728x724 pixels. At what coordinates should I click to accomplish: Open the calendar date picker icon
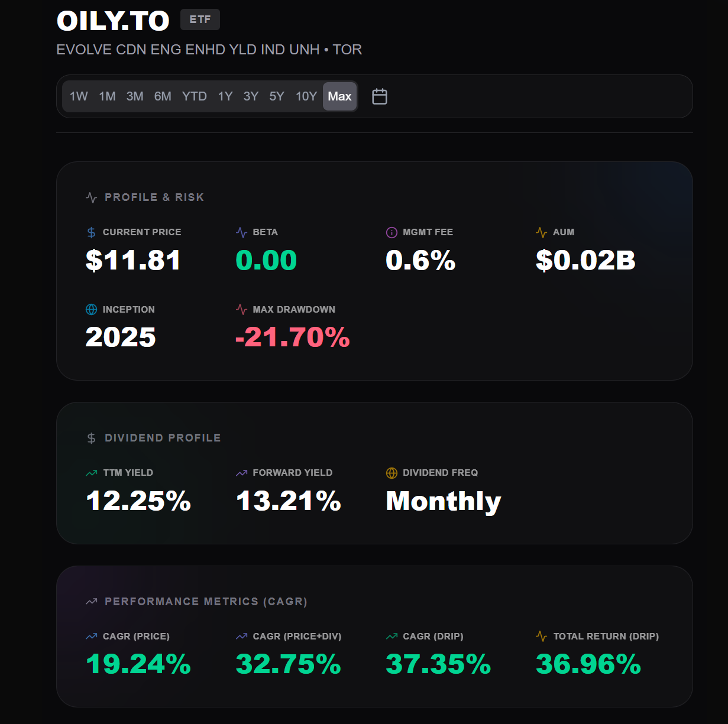[x=380, y=96]
